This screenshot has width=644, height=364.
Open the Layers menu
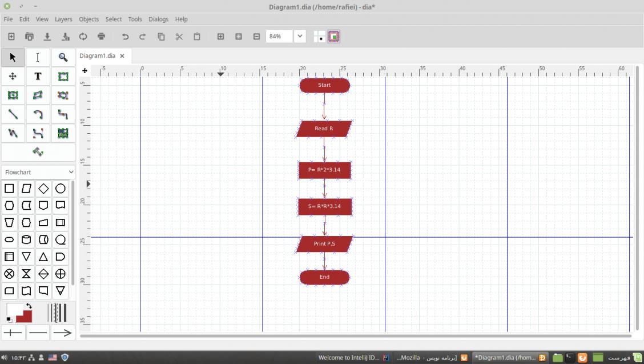(63, 19)
